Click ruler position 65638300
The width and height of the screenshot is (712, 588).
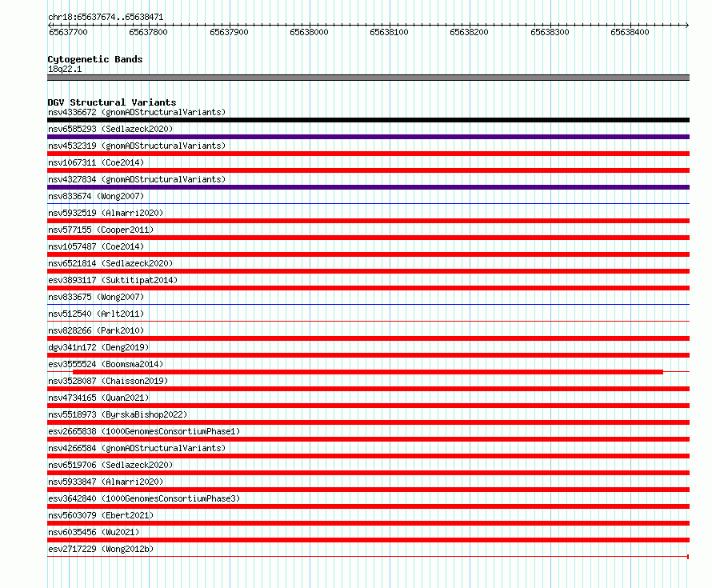click(550, 32)
